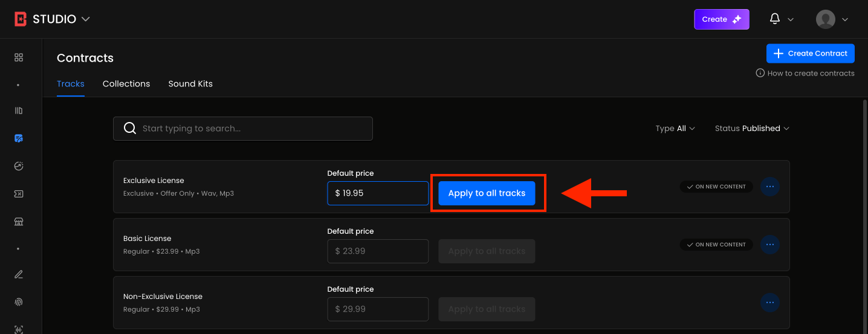Screen dimensions: 868x334
Task: Click the contracts search field
Action: click(243, 129)
